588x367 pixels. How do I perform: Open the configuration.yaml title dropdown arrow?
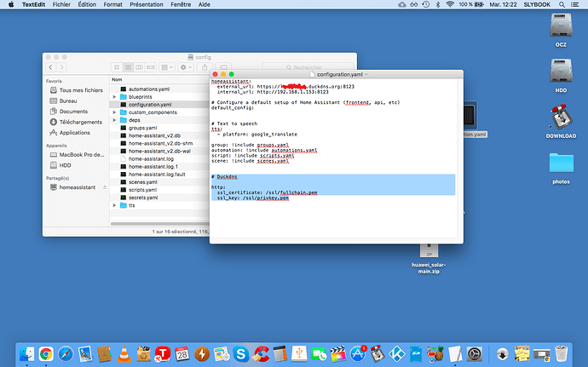coord(366,74)
